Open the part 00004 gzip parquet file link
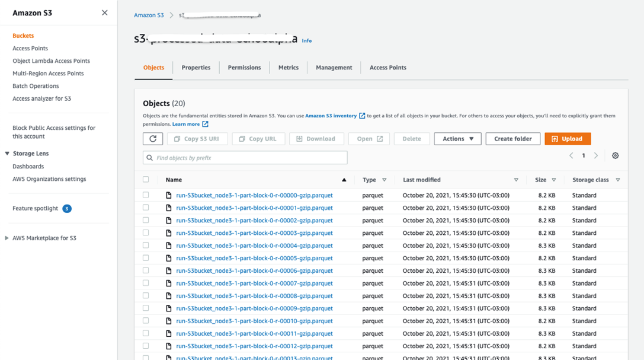This screenshot has width=644, height=360. point(254,246)
